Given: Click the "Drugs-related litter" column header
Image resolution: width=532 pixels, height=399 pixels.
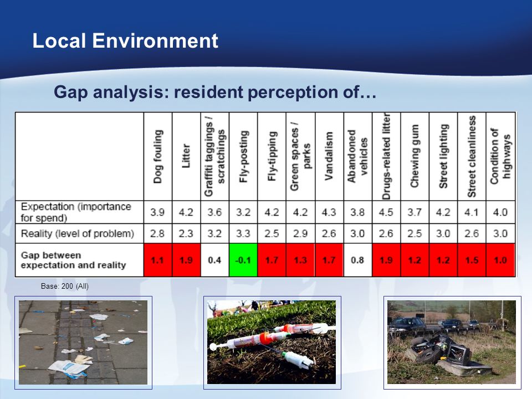Looking at the screenshot, I should (386, 156).
